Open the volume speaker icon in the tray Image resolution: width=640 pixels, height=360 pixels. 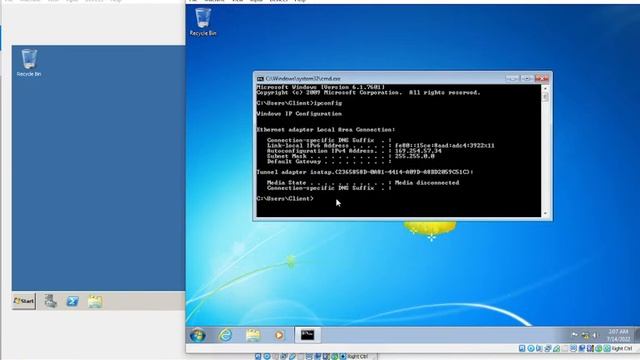(x=595, y=335)
